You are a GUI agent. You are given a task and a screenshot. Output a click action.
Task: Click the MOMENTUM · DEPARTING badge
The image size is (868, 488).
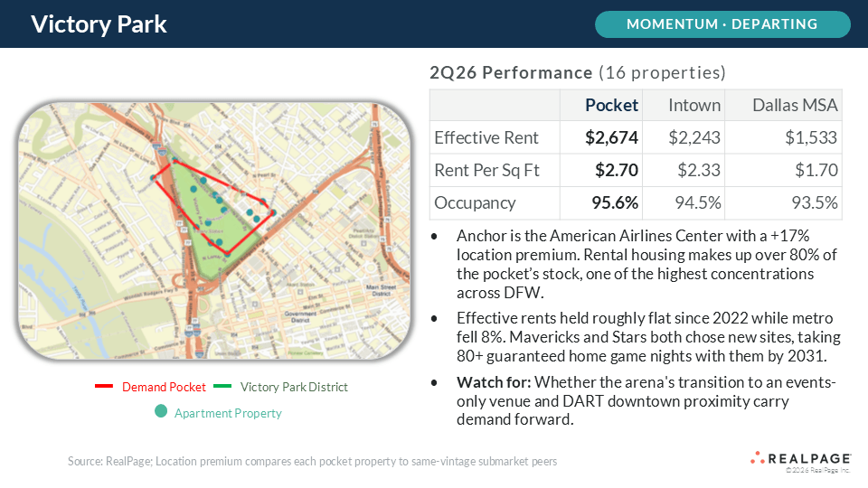click(x=722, y=24)
